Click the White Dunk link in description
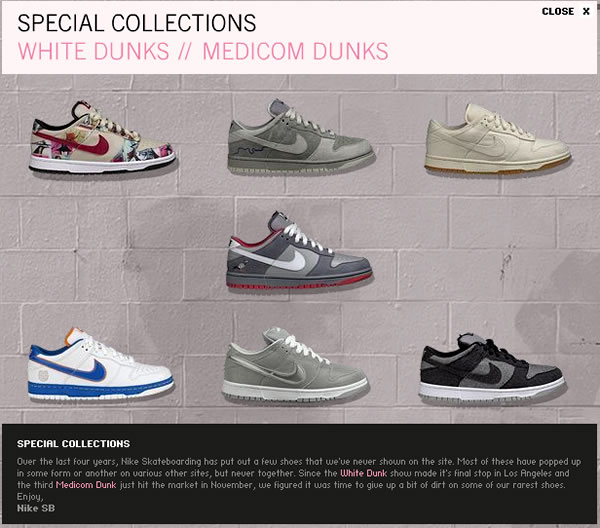Viewport: 600px width, 528px height. click(x=364, y=473)
